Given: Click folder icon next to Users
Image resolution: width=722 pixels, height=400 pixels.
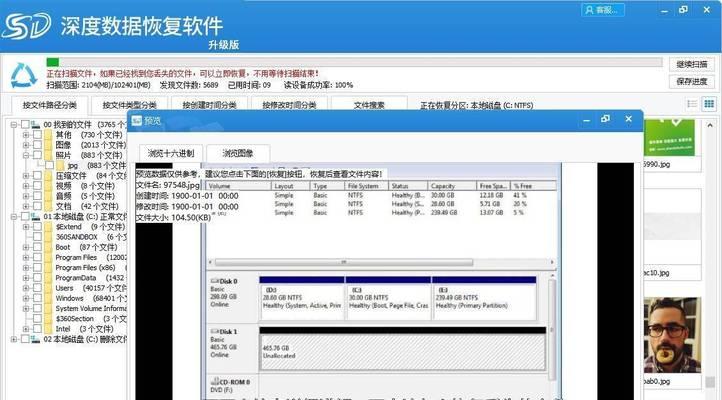Looking at the screenshot, I should [x=48, y=288].
